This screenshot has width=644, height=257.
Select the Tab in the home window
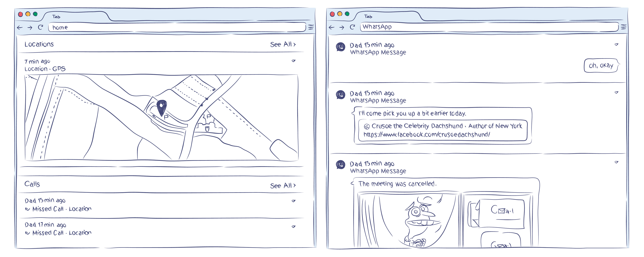pyautogui.click(x=57, y=17)
